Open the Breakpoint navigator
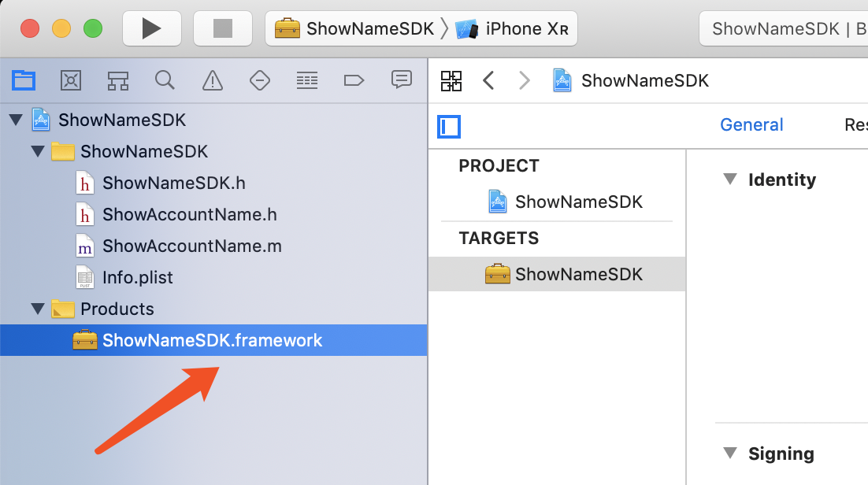The image size is (868, 485). pos(354,81)
